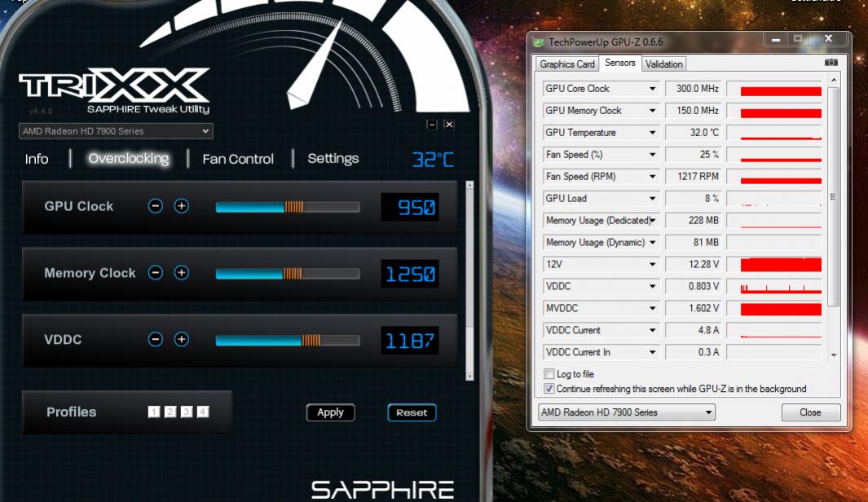This screenshot has height=502, width=868.
Task: Open the GPU-Z Validation tab
Action: tap(663, 64)
